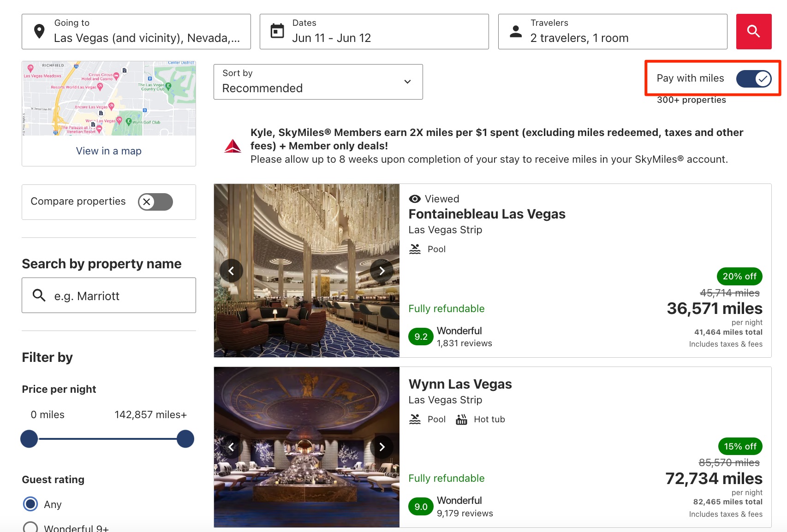Click the property name search field
The width and height of the screenshot is (787, 532).
pos(115,296)
